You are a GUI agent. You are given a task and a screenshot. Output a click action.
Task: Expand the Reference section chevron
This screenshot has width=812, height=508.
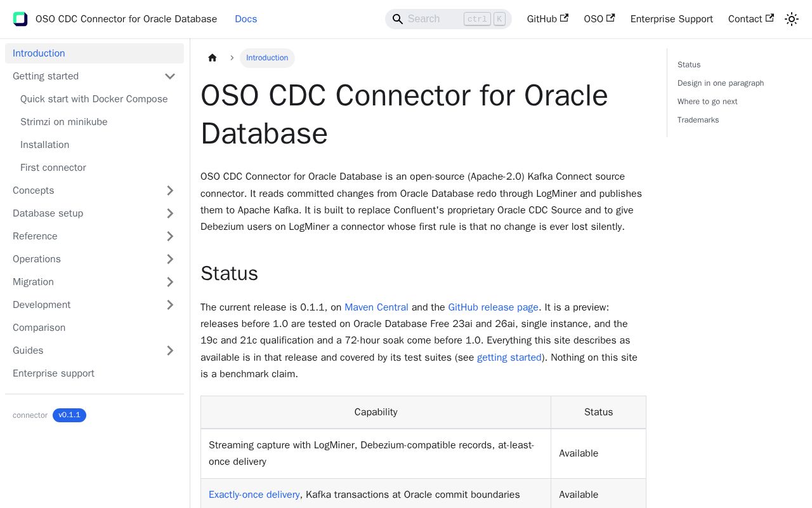[170, 236]
